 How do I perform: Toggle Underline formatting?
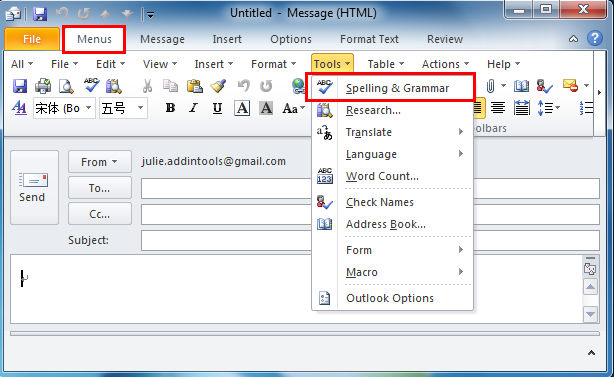[x=217, y=108]
